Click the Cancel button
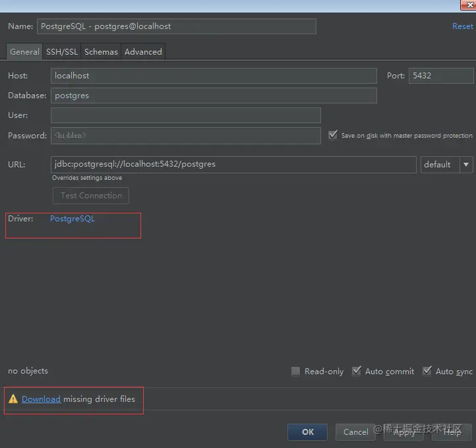This screenshot has height=448, width=476. point(355,432)
